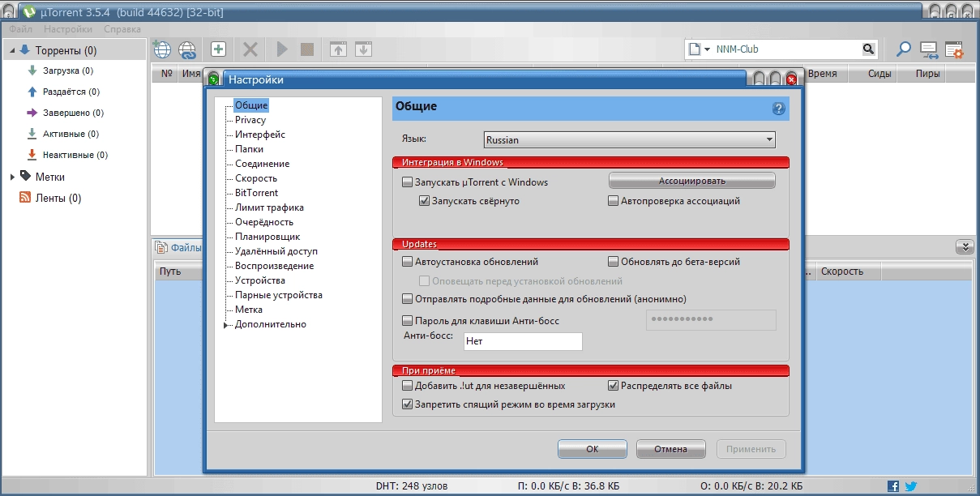
Task: Open the search provider dropdown arrow
Action: (708, 49)
